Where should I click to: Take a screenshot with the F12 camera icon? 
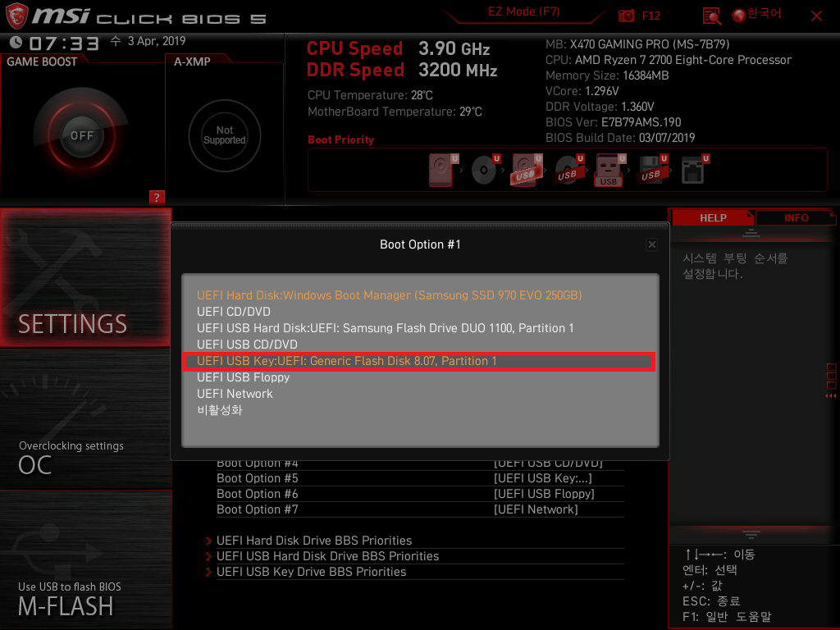[x=626, y=16]
